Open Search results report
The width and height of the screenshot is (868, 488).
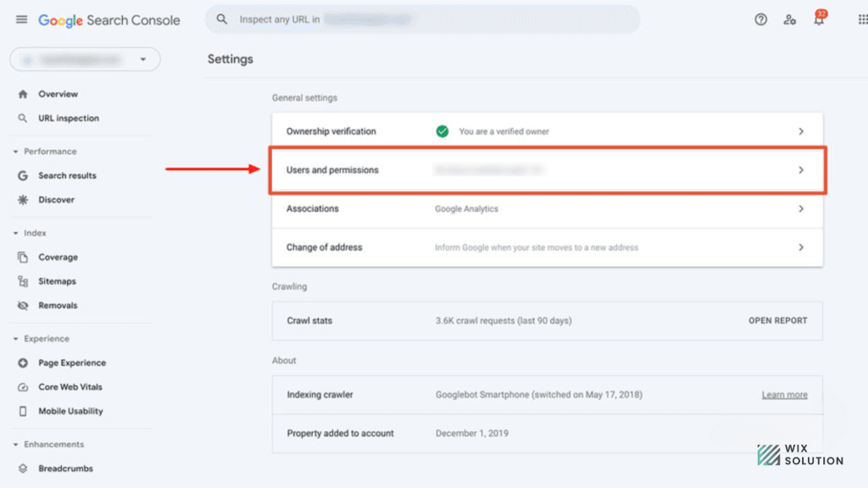point(67,175)
